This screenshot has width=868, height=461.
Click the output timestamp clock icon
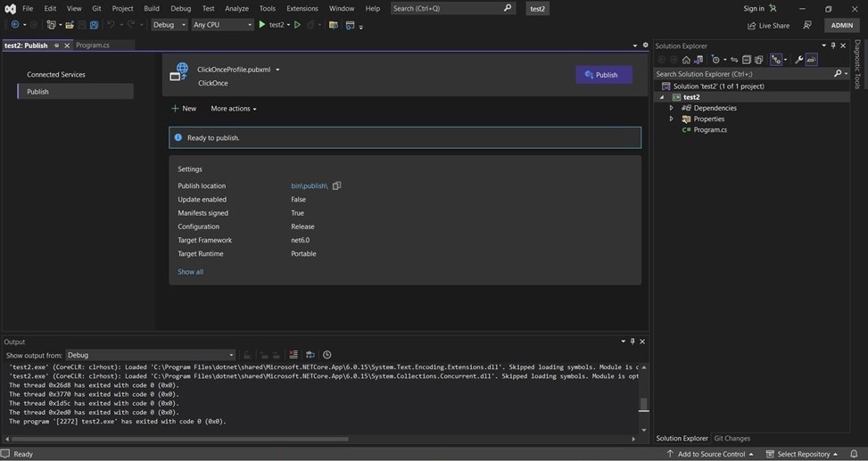coord(327,355)
